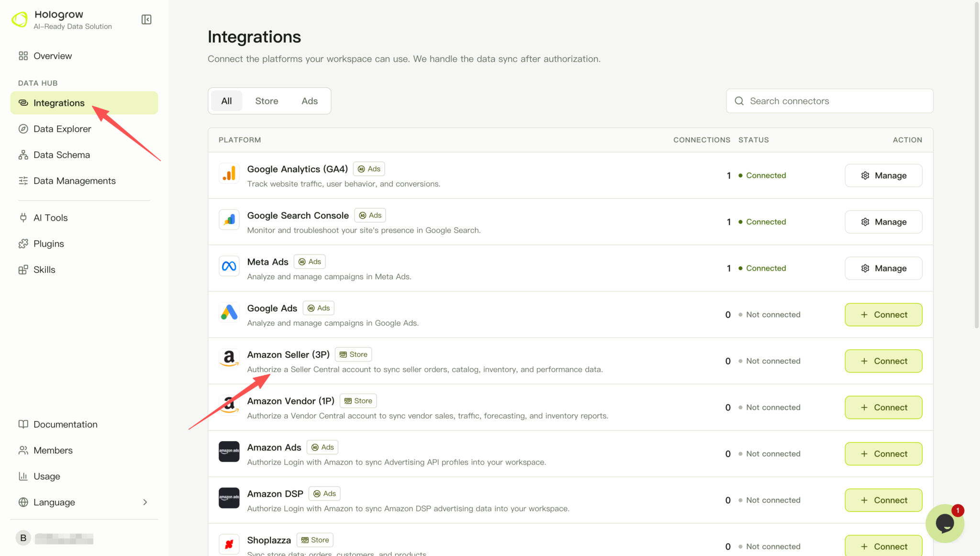Screen dimensions: 980x556
Task: Open Documentation
Action: 84,424
